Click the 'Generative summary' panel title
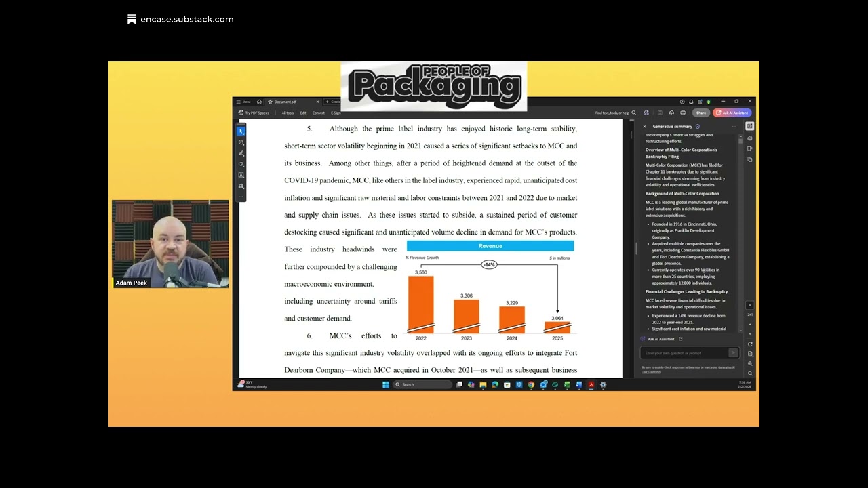Image resolution: width=868 pixels, height=488 pixels. (x=672, y=126)
